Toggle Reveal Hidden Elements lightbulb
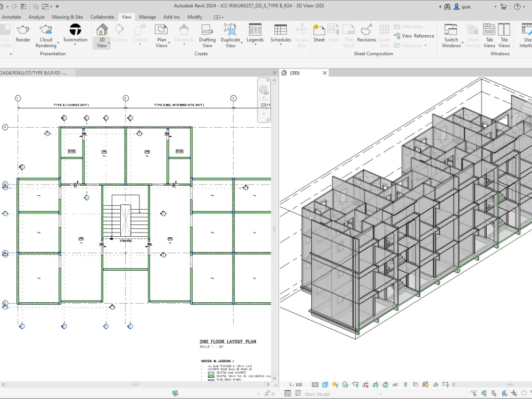Screen dimensions: 532x399 coord(405,385)
